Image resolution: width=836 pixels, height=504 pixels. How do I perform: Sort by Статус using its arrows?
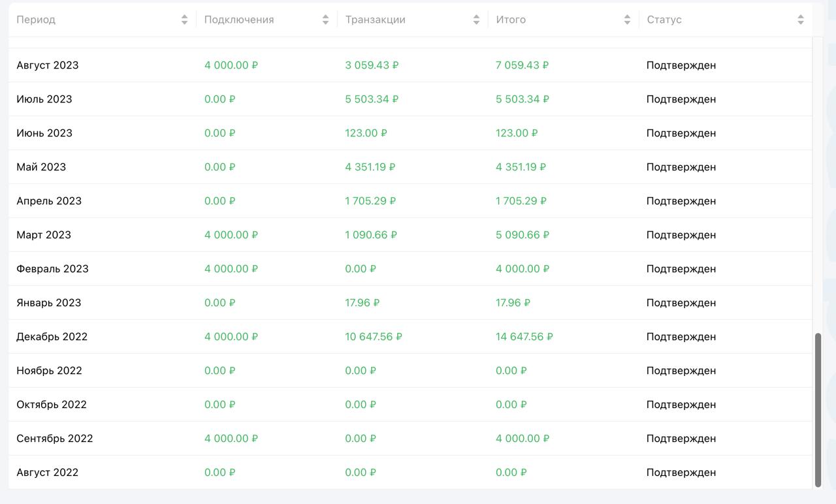coord(801,20)
